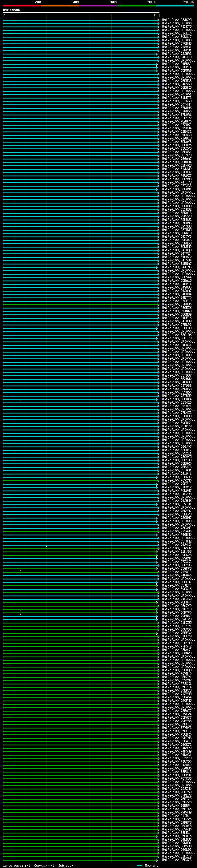This screenshot has height=868, width=197.
Task: Open hit UniRef100_B8KEL4
Action: 177,833
